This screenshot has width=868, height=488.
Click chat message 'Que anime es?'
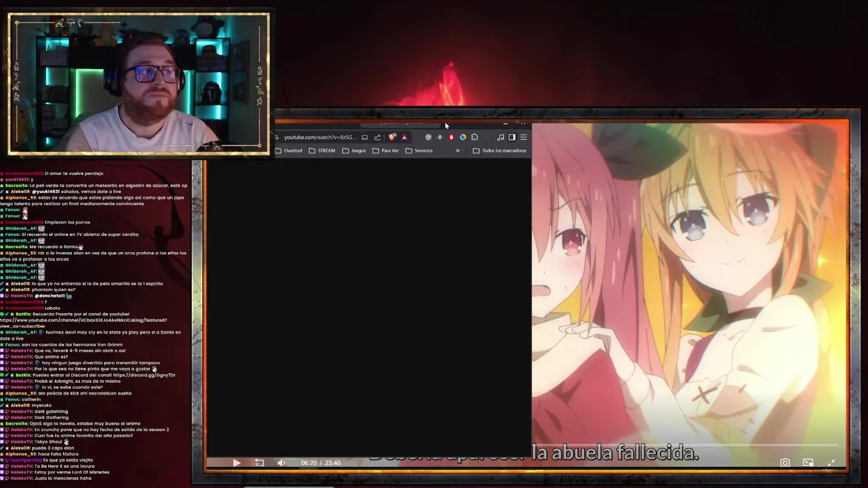51,357
